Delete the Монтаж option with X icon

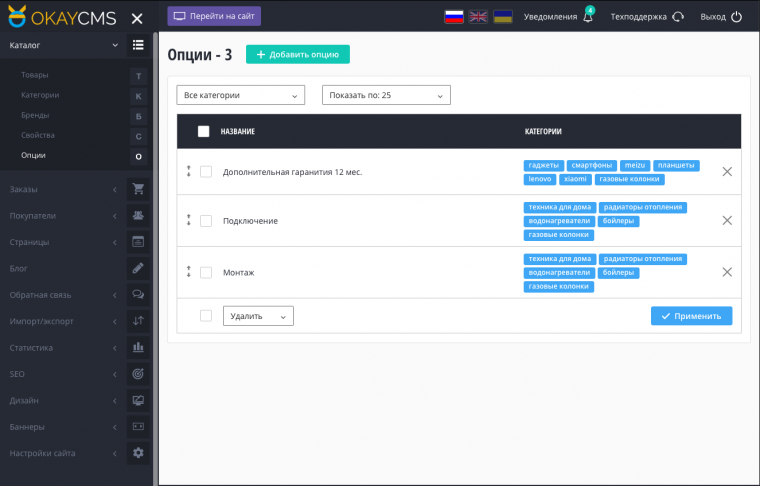click(727, 272)
